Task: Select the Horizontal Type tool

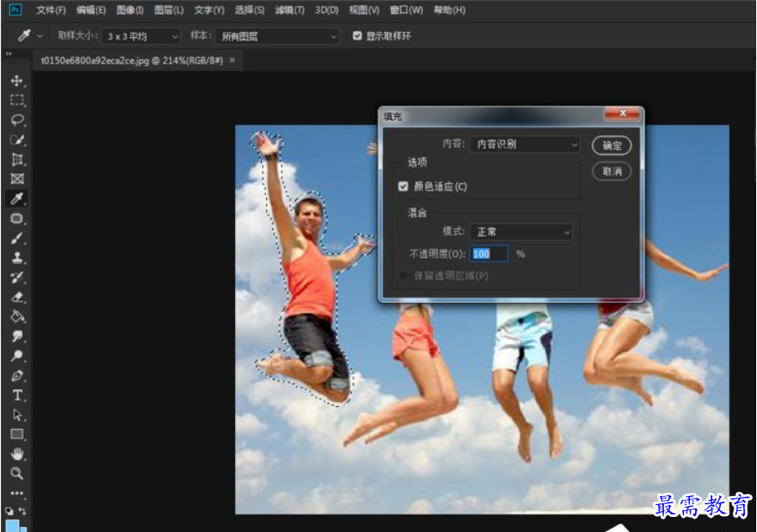Action: click(x=18, y=395)
